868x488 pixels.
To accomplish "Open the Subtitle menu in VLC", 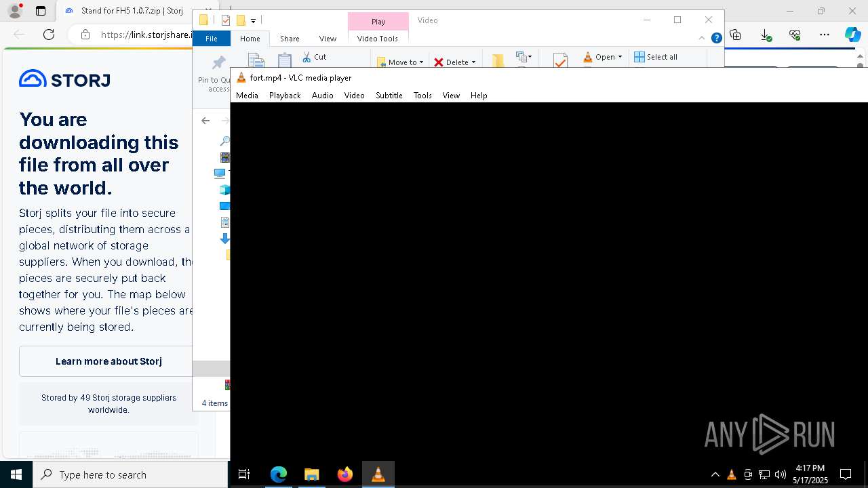I will (x=389, y=96).
